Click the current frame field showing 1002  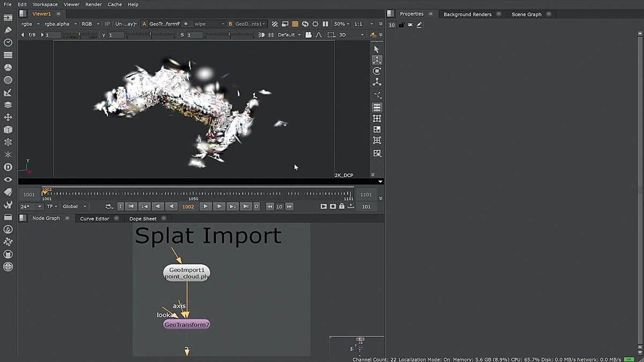click(188, 206)
